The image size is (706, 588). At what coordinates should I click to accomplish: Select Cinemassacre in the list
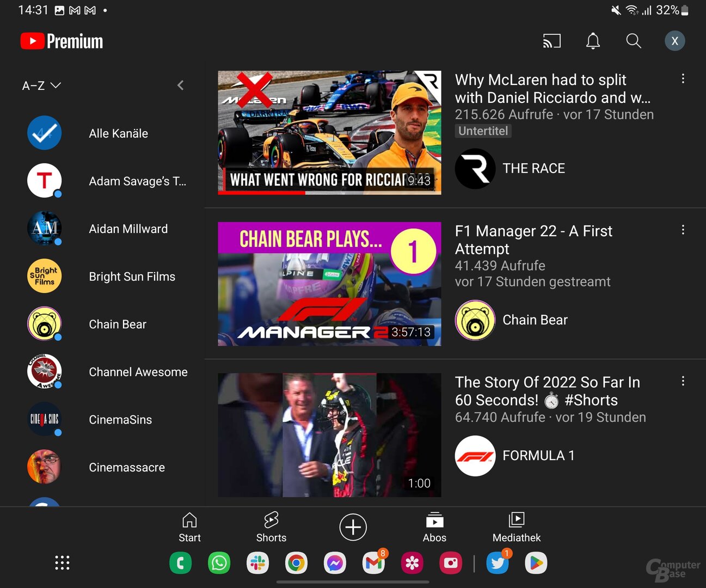coord(127,468)
